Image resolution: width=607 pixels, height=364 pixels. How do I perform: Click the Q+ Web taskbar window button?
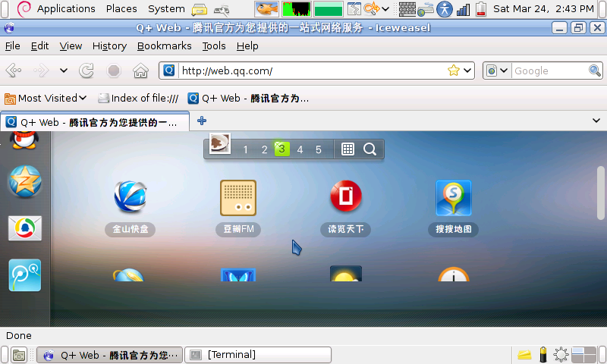point(109,355)
